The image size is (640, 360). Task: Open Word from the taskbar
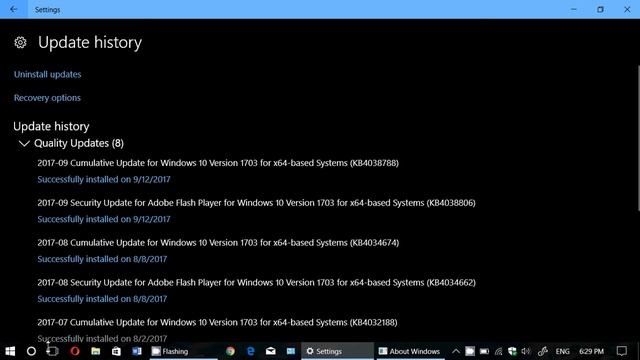point(137,351)
